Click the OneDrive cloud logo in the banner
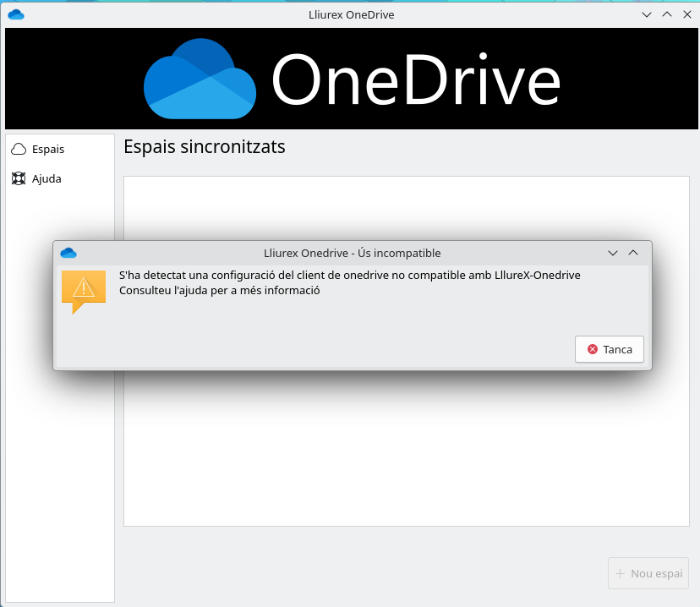This screenshot has height=607, width=700. [x=200, y=79]
